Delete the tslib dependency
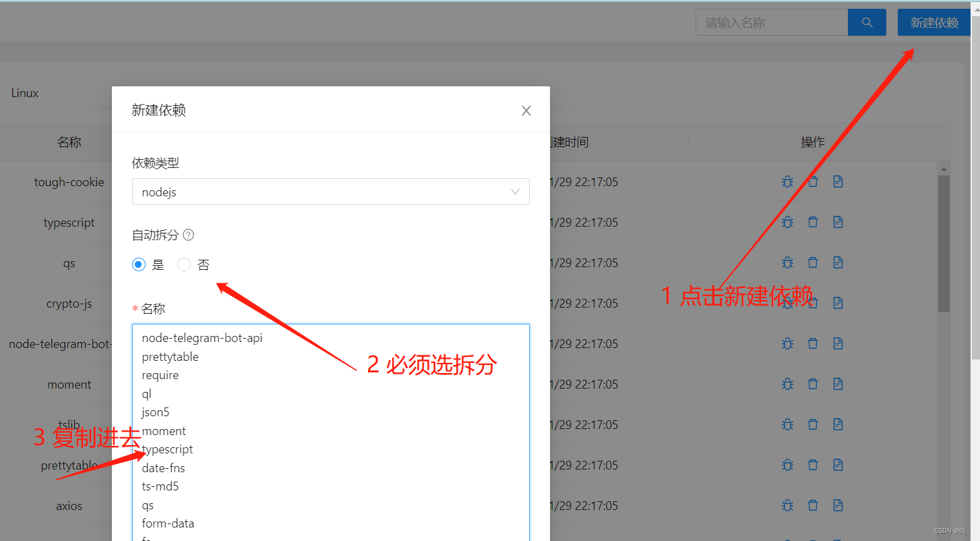Image resolution: width=980 pixels, height=541 pixels. click(x=813, y=424)
